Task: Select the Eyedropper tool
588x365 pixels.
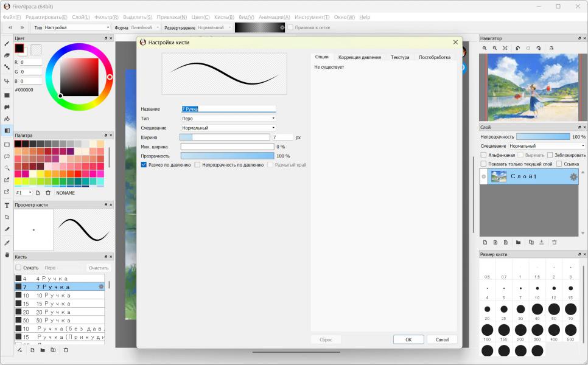Action: click(x=7, y=242)
